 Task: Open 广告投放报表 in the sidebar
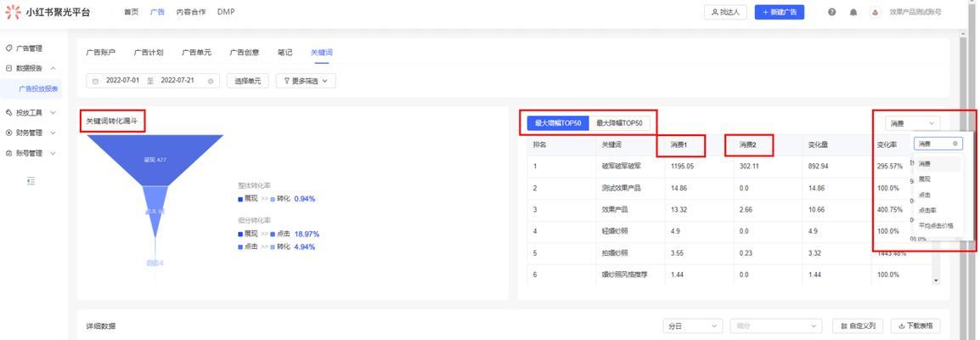click(x=39, y=88)
